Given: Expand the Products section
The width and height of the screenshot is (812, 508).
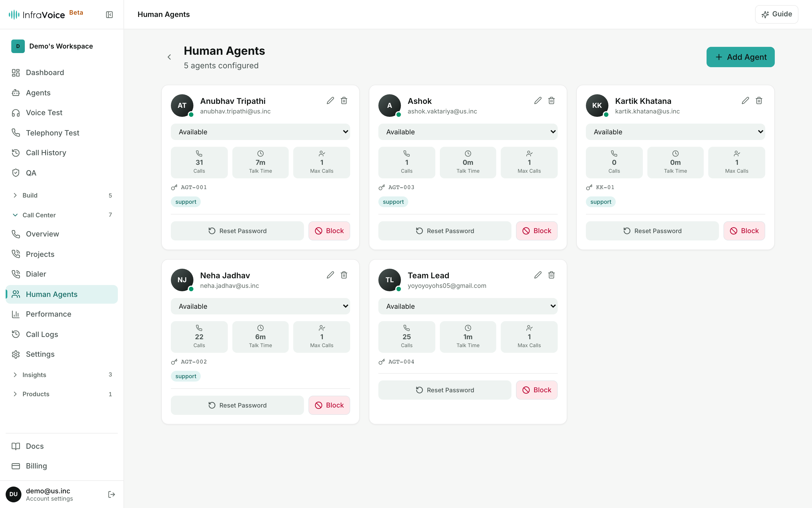Looking at the screenshot, I should point(62,394).
